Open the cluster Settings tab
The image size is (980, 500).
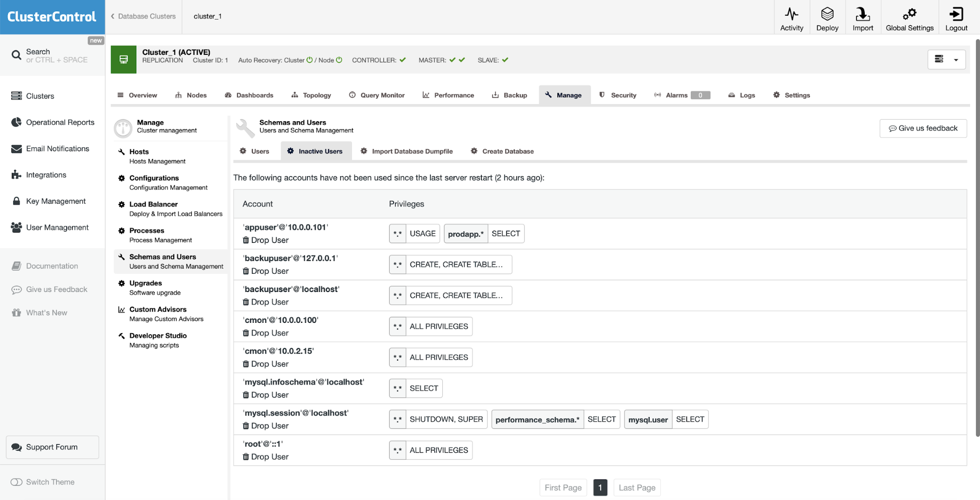791,95
